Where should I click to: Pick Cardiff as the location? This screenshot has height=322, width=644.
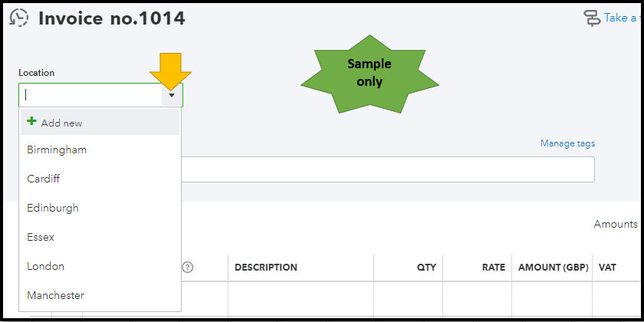click(x=44, y=179)
